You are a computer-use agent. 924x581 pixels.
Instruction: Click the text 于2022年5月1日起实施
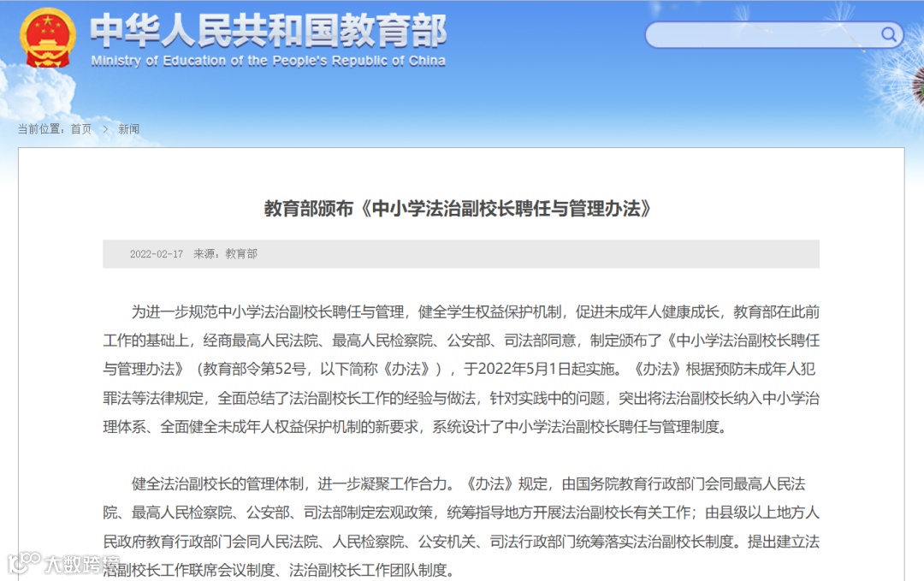[x=539, y=369]
